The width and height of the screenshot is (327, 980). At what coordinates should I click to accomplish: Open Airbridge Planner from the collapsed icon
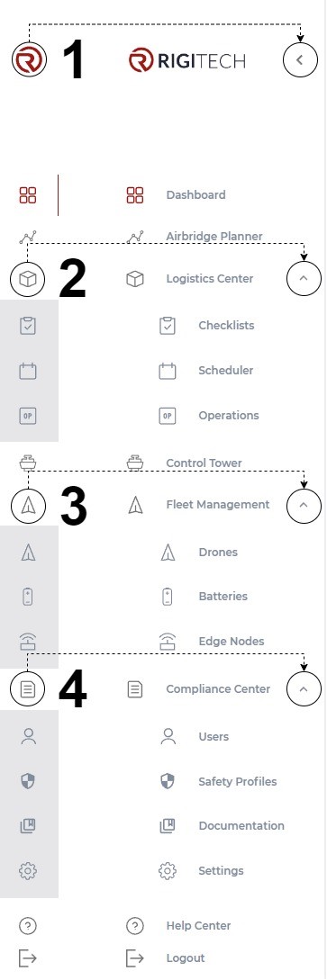point(28,237)
